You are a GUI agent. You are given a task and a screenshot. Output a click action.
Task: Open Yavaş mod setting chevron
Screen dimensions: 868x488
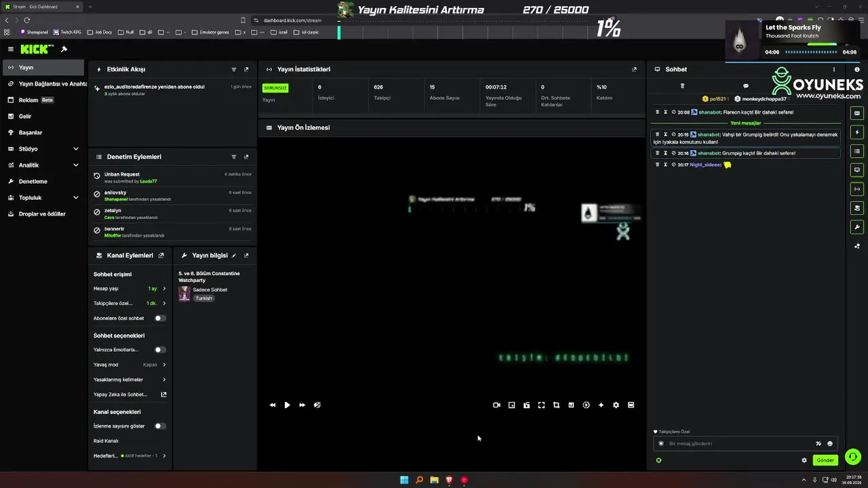164,365
